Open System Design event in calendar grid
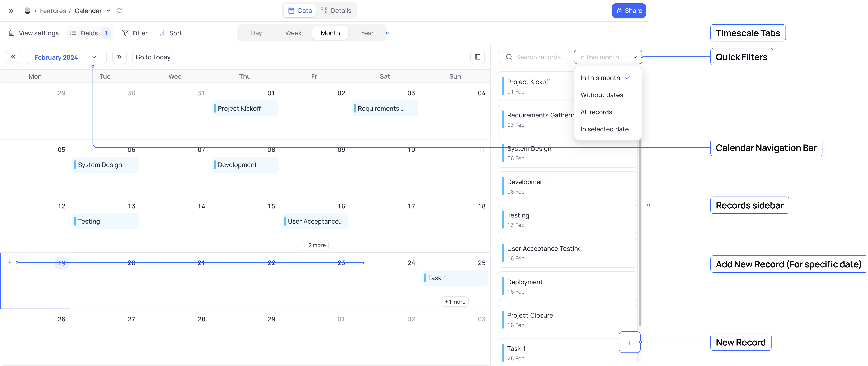 (x=105, y=165)
